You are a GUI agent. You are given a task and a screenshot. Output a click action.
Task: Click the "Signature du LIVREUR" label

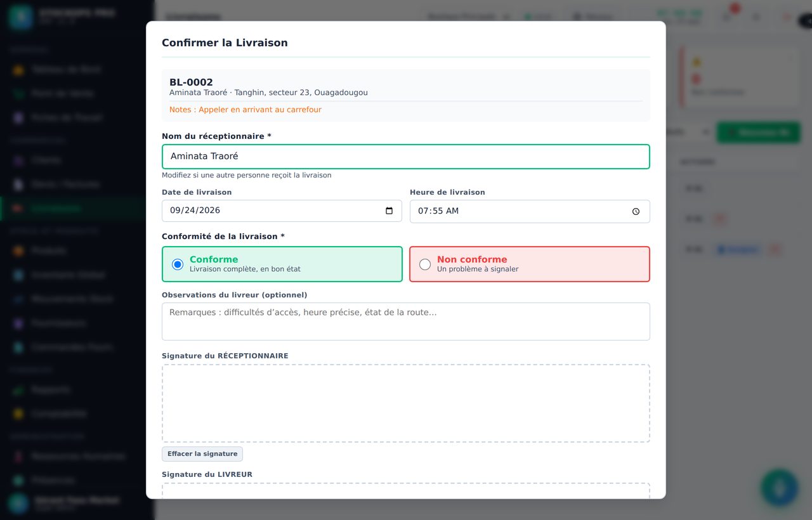tap(207, 474)
